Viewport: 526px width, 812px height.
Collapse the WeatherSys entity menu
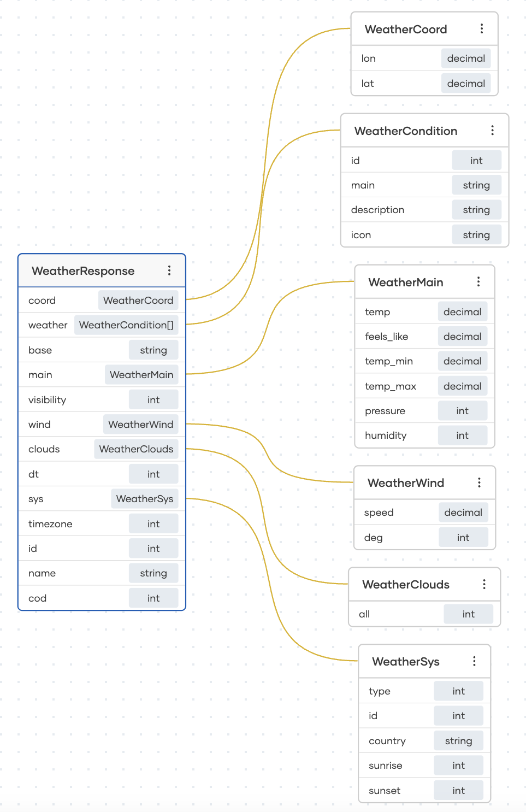coord(474,661)
